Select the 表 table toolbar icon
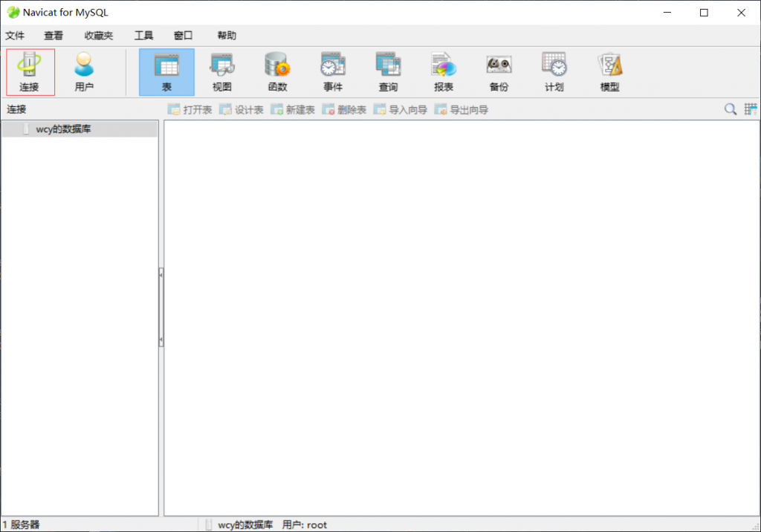Viewport: 761px width, 532px height. (166, 72)
